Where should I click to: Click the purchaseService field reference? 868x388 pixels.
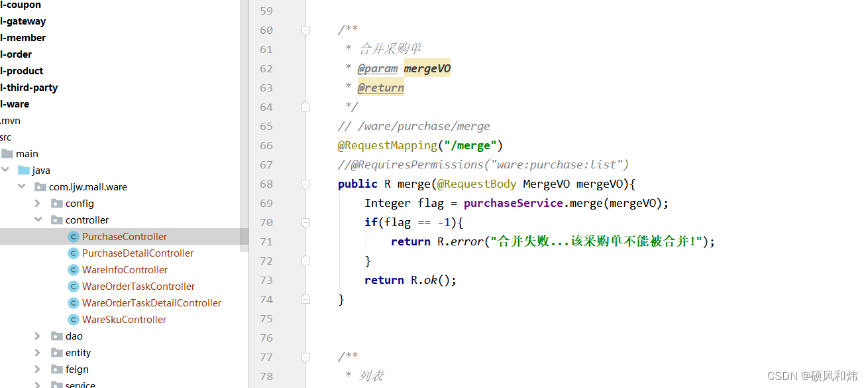(x=514, y=203)
